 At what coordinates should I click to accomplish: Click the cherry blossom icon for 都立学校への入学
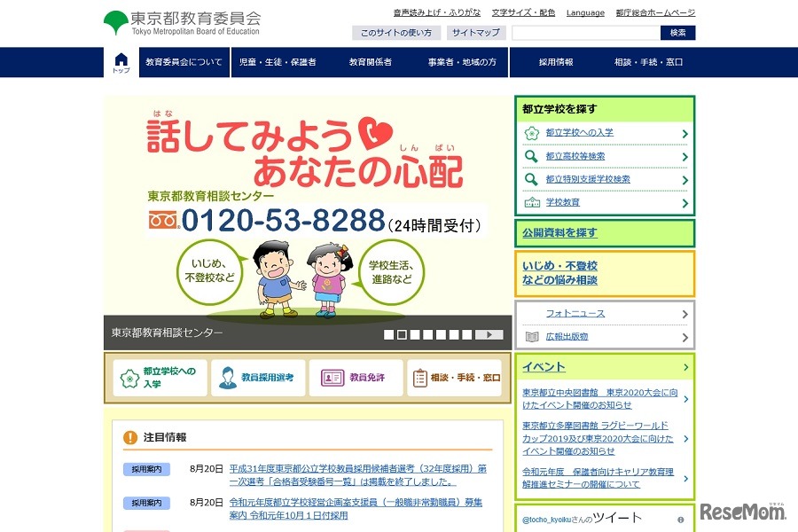529,134
